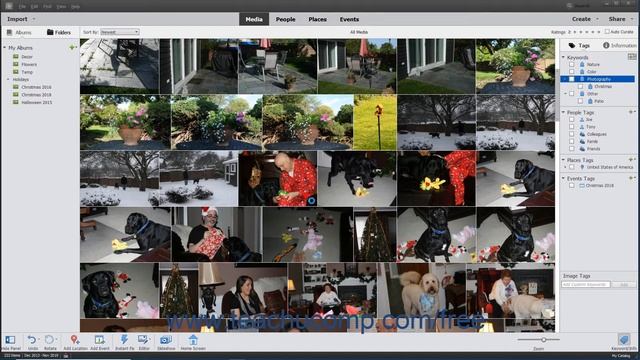Expand the United States of America place tag
Image resolution: width=640 pixels, height=360 pixels.
(565, 167)
